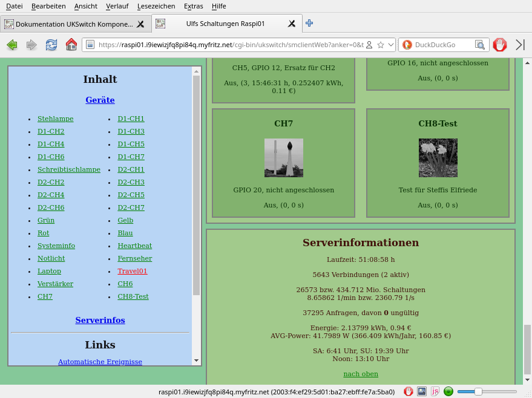Click the Home icon in the toolbar

pyautogui.click(x=71, y=45)
